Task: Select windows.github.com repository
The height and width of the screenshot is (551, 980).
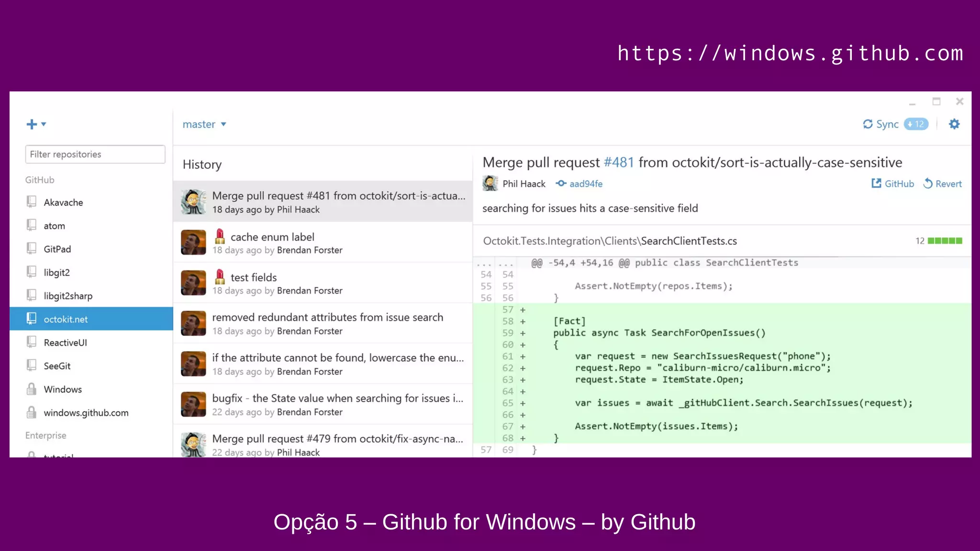Action: pos(91,413)
